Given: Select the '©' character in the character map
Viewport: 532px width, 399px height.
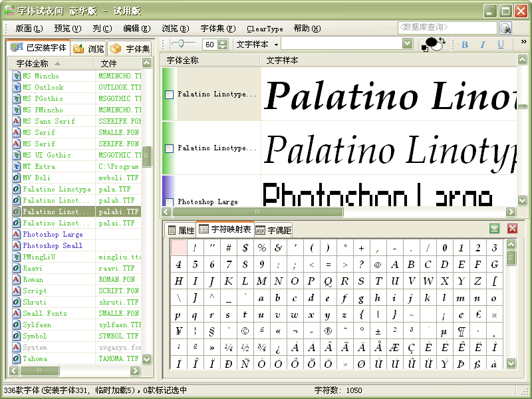Looking at the screenshot, I should tap(245, 331).
